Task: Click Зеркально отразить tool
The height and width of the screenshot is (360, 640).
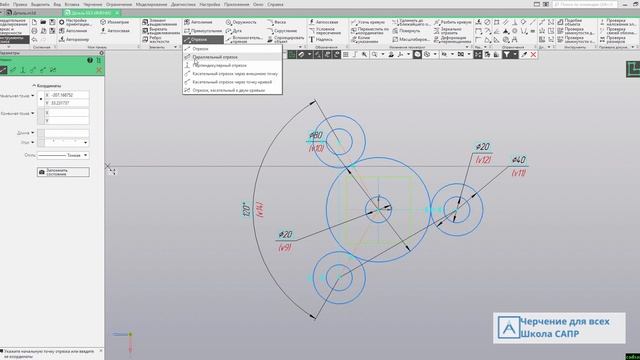Action: (448, 31)
